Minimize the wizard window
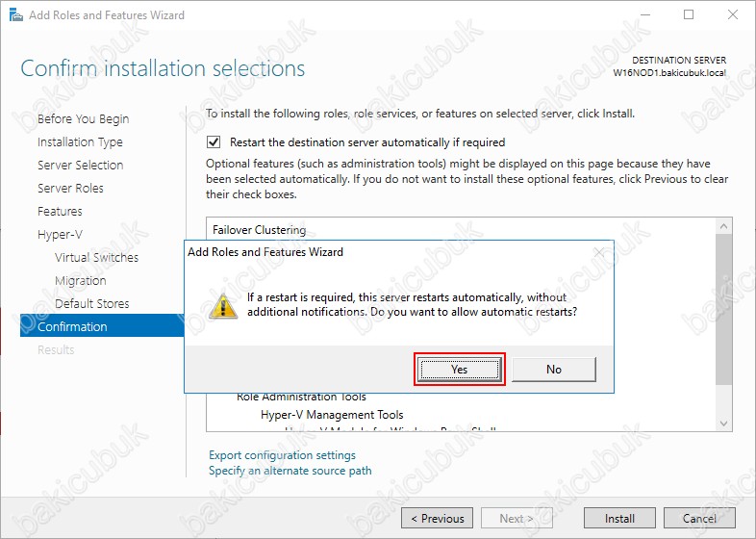Image resolution: width=756 pixels, height=539 pixels. point(645,15)
